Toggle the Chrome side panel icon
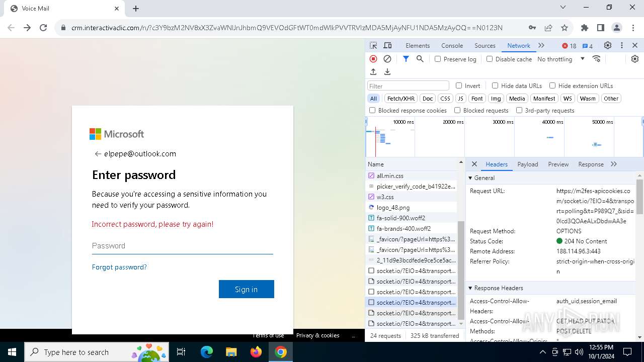The width and height of the screenshot is (644, 362). 600,28
